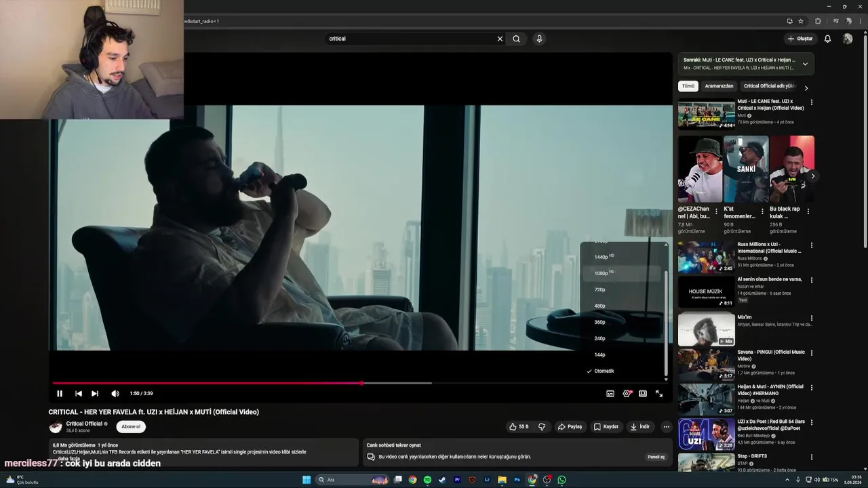868x488 pixels.
Task: Click the search magnifier button
Action: tap(517, 39)
